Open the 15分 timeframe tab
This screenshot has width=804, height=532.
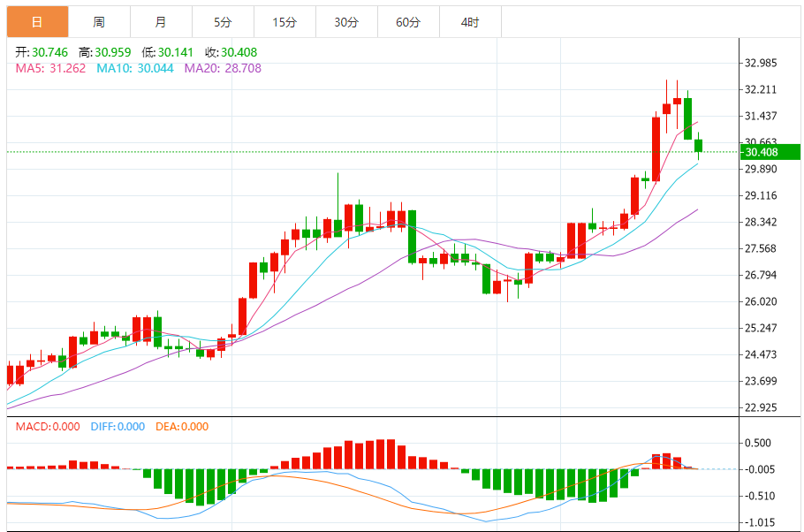tap(285, 22)
